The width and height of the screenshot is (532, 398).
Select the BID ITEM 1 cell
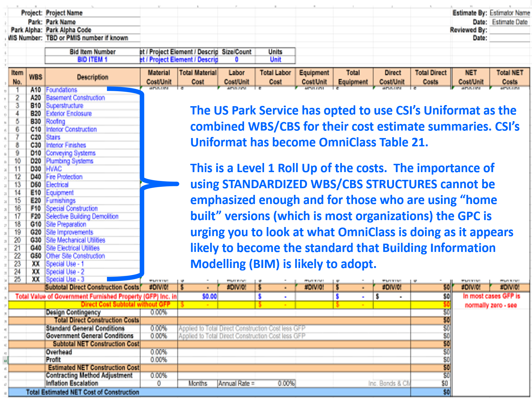93,60
